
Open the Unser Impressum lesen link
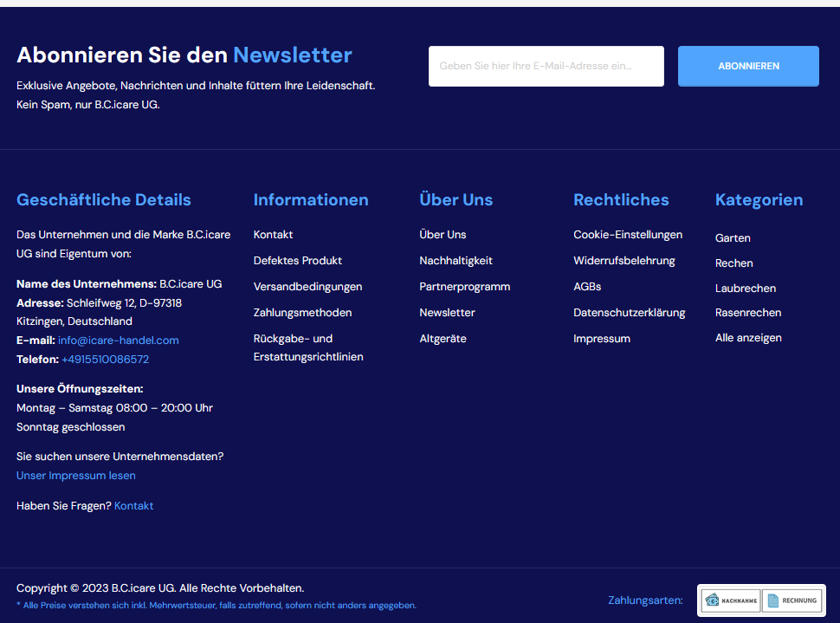tap(76, 476)
